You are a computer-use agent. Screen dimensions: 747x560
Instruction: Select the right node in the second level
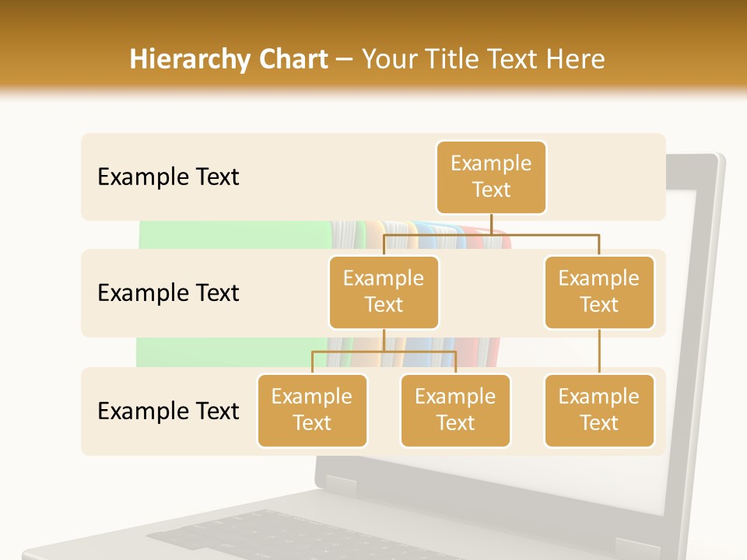pos(599,292)
